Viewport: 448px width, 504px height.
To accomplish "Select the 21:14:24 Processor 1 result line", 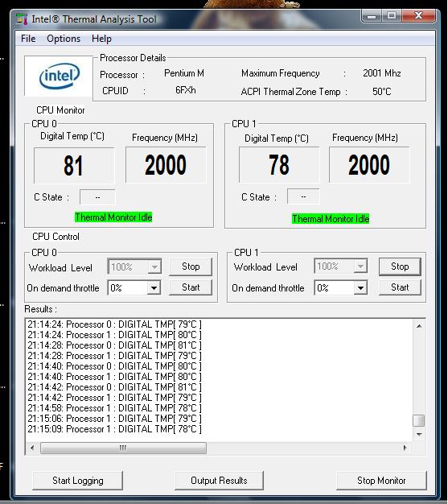I will (x=114, y=335).
